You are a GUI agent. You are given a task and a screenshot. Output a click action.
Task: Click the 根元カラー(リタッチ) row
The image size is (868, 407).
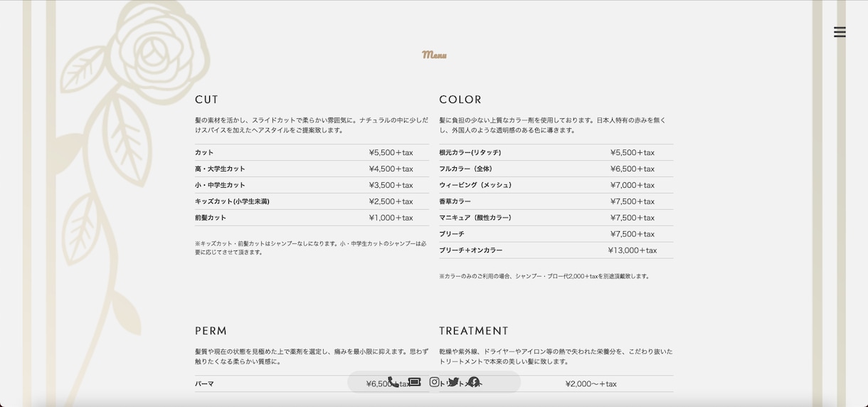(x=556, y=152)
